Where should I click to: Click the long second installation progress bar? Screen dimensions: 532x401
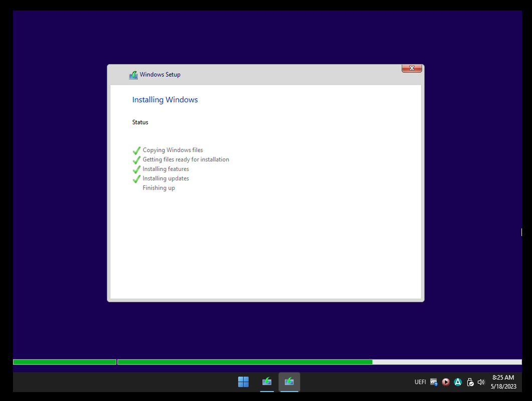(319, 362)
